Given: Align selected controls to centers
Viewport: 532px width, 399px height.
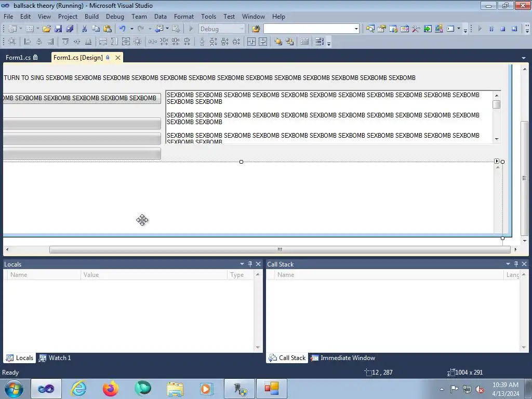Looking at the screenshot, I should [x=39, y=42].
